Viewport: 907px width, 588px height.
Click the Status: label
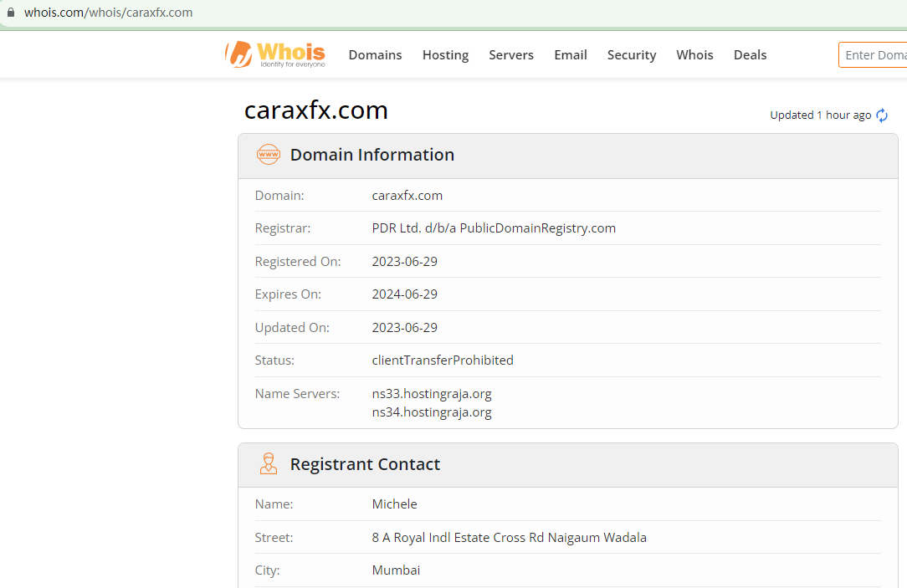click(x=274, y=360)
